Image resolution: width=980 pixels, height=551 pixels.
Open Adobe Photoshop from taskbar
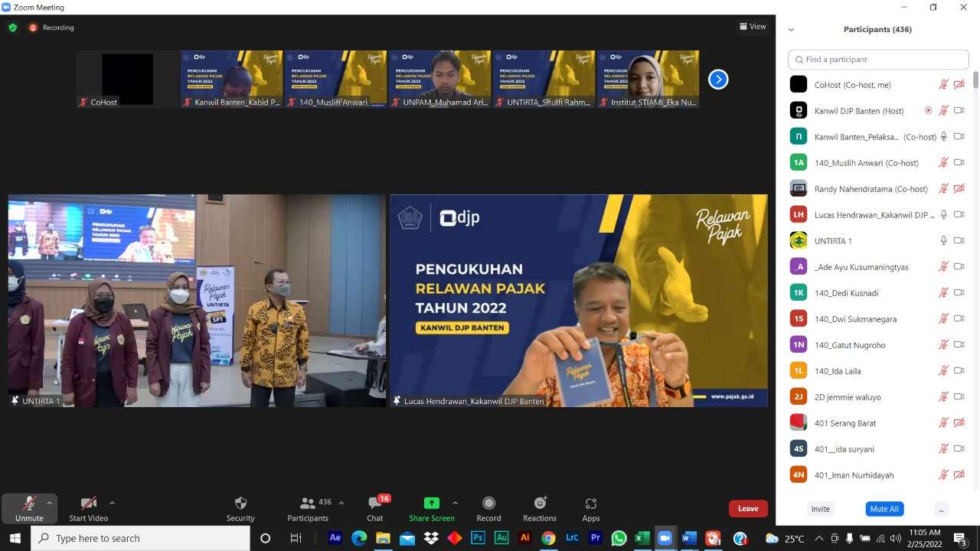[478, 538]
